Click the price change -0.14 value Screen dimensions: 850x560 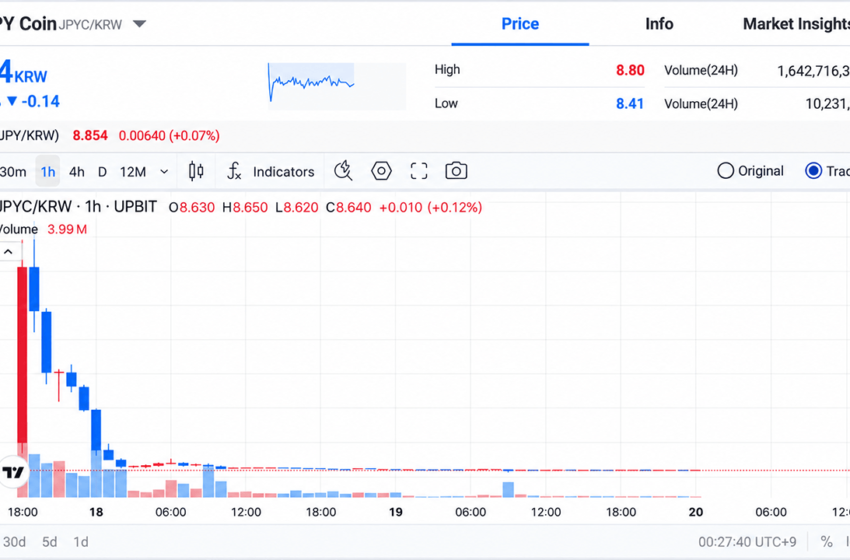click(x=41, y=101)
